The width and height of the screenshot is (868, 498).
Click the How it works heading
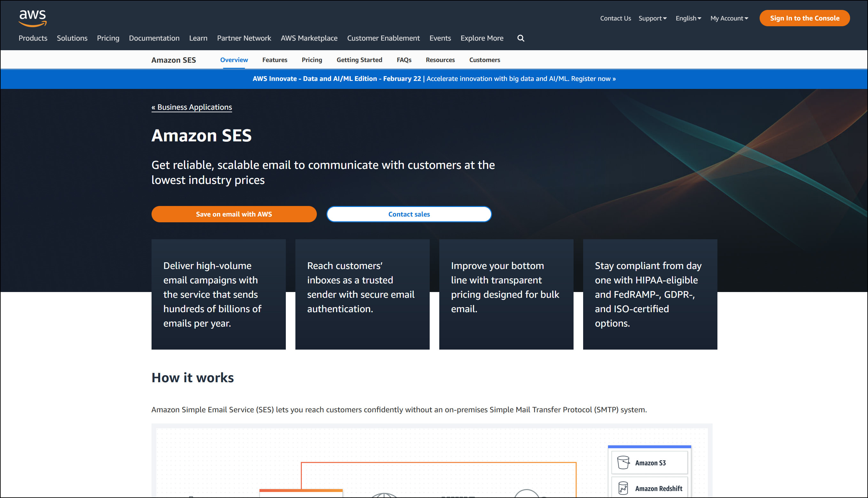coord(192,378)
